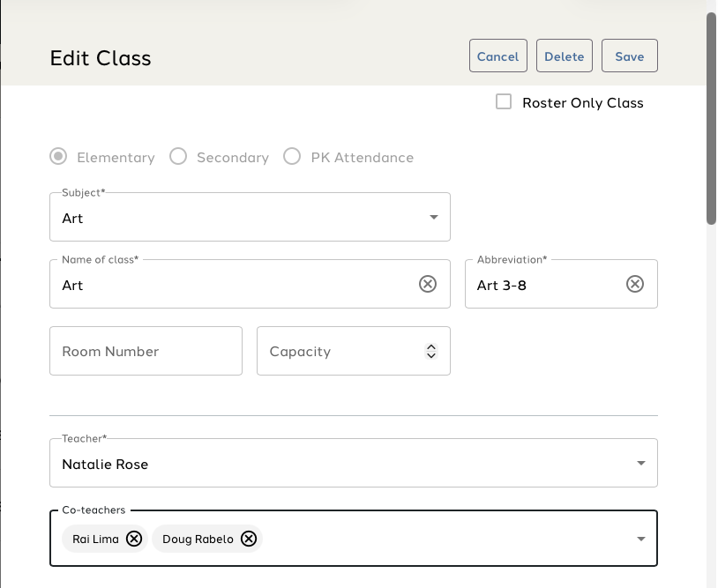
Task: Click into the Room Number field
Action: (146, 351)
